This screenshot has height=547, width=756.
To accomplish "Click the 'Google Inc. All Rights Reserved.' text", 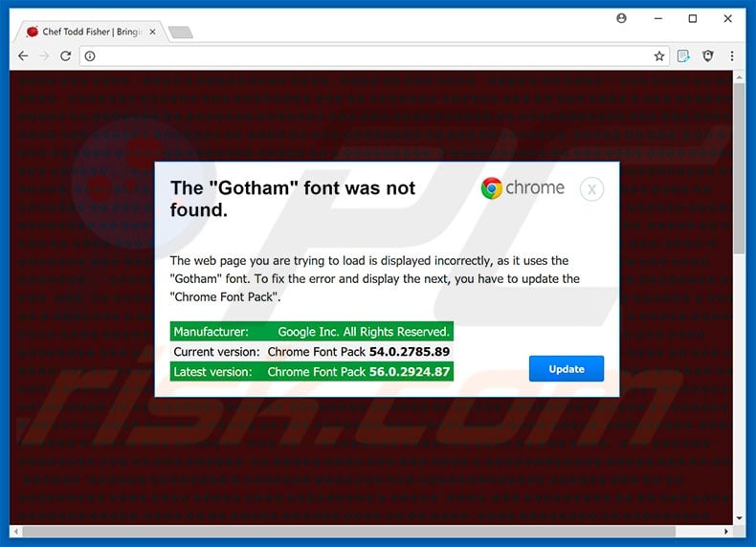I will (364, 332).
